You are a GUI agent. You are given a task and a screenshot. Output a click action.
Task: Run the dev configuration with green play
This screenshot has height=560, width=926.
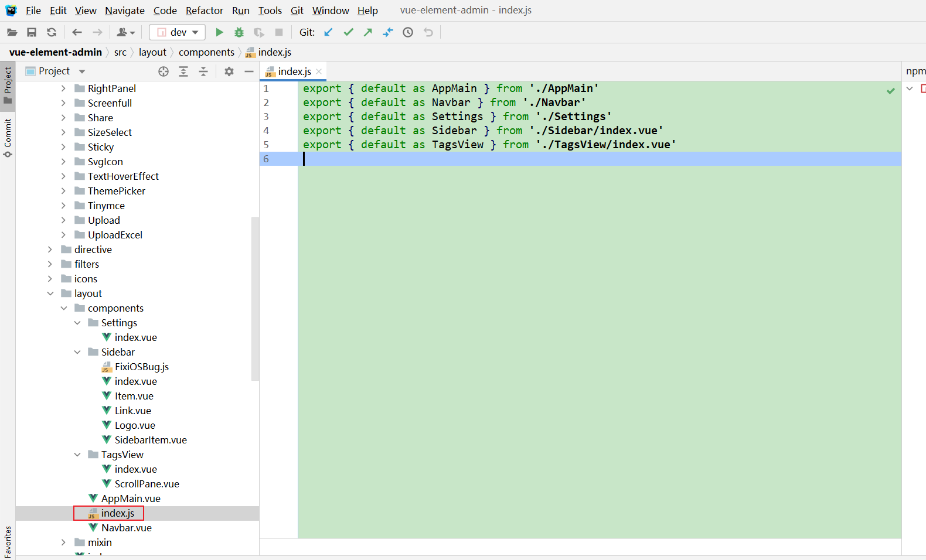220,32
